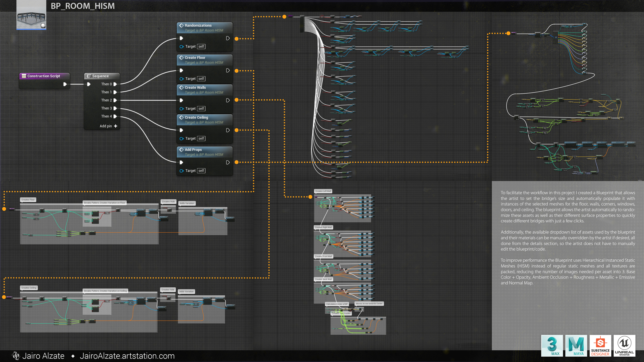The height and width of the screenshot is (362, 644).
Task: Click the Then 3 execution pin
Action: (x=115, y=108)
